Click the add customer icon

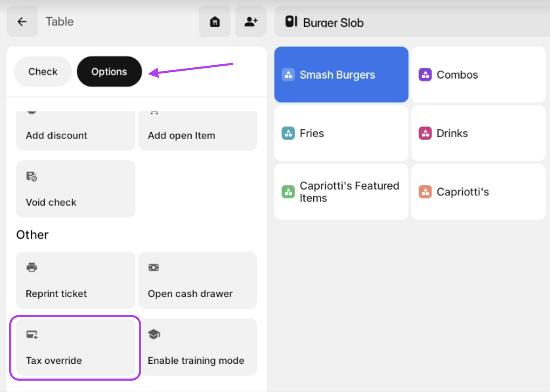point(251,21)
